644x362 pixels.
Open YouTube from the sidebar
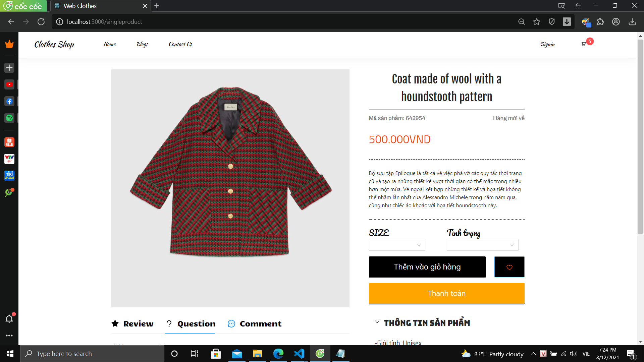point(9,84)
